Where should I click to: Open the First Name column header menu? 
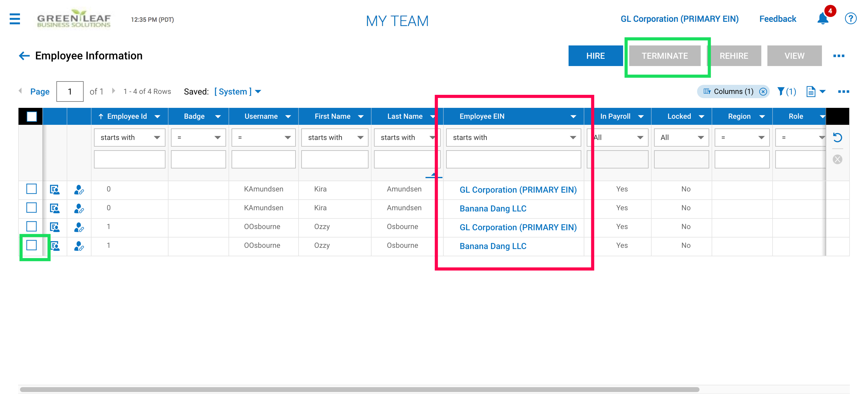[x=361, y=117]
